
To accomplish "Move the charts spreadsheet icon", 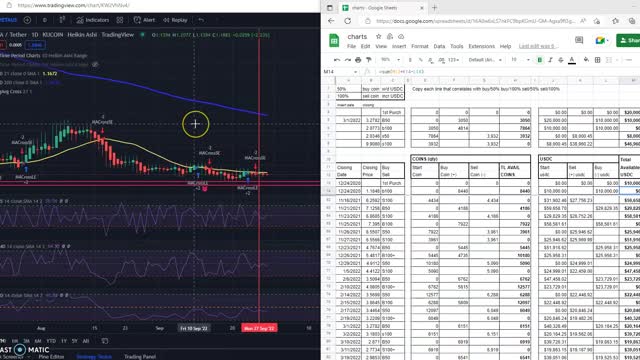I will 390,36.
